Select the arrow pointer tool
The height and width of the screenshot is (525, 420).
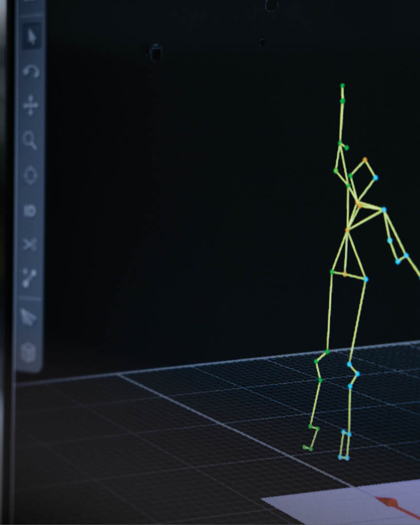[x=31, y=37]
